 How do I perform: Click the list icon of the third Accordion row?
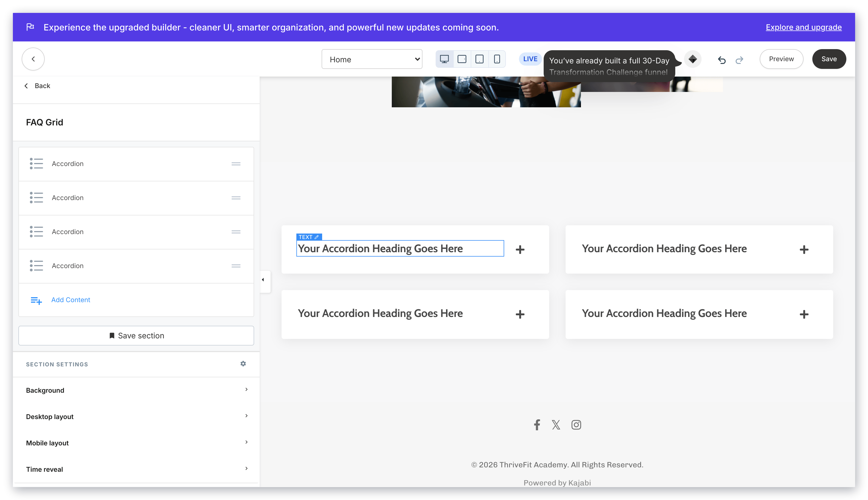(x=36, y=232)
